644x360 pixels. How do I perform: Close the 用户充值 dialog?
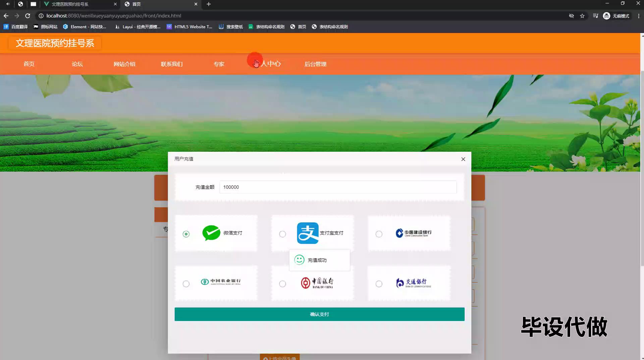coord(463,159)
